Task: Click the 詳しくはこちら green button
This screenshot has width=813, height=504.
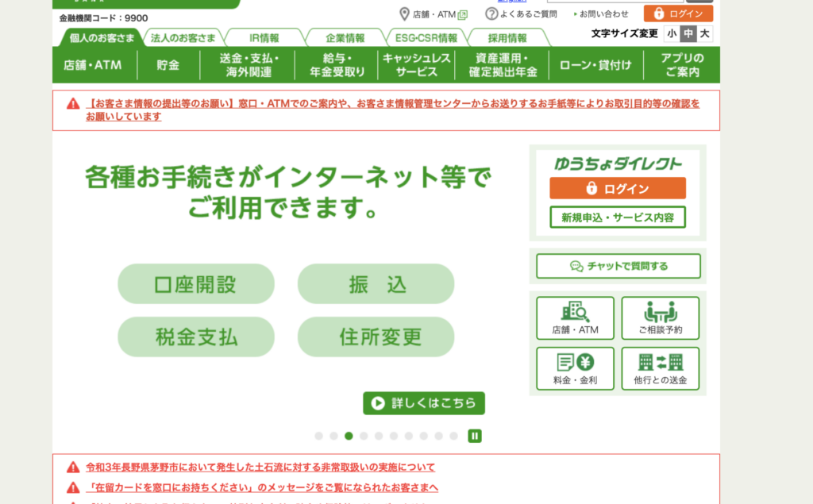Action: pos(424,403)
